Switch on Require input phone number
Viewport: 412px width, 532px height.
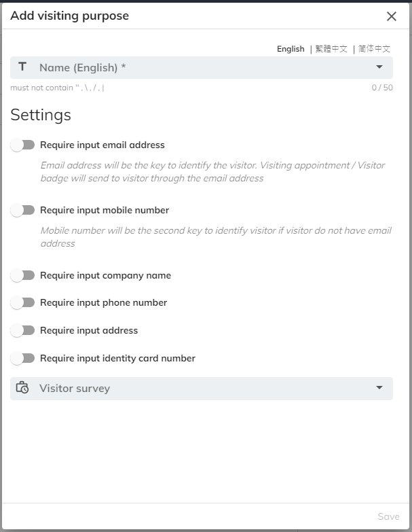[x=23, y=302]
